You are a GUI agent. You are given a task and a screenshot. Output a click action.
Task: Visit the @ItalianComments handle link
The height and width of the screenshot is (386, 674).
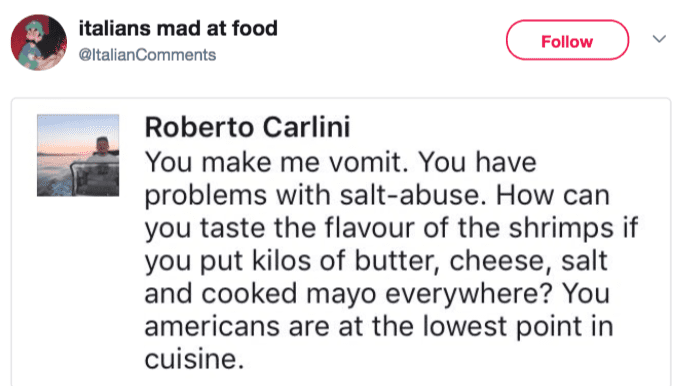(147, 55)
